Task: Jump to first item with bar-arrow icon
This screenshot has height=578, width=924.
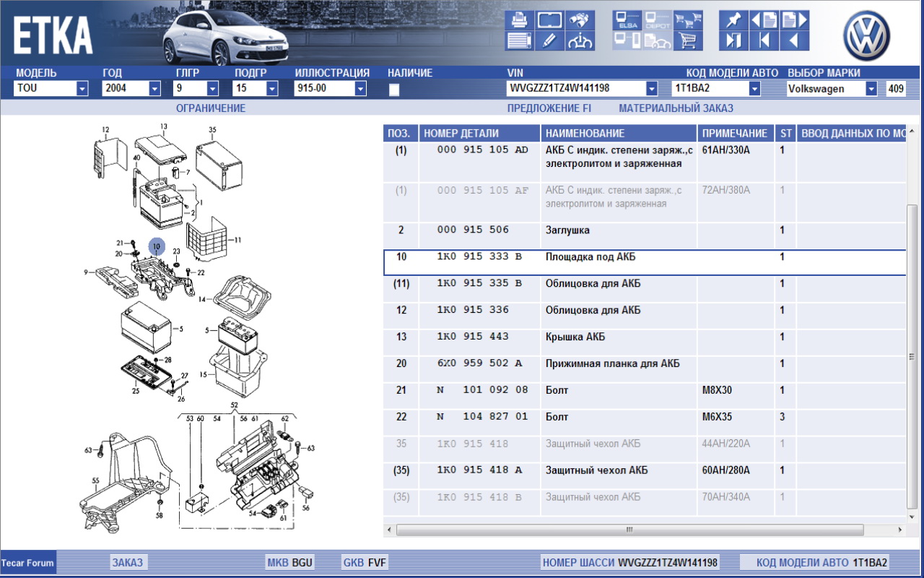Action: coord(764,40)
